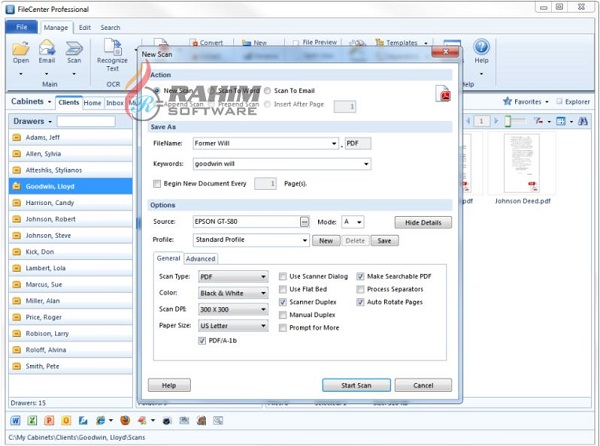Open the Scan Type dropdown
Screen dimensions: 600x446
(263, 277)
